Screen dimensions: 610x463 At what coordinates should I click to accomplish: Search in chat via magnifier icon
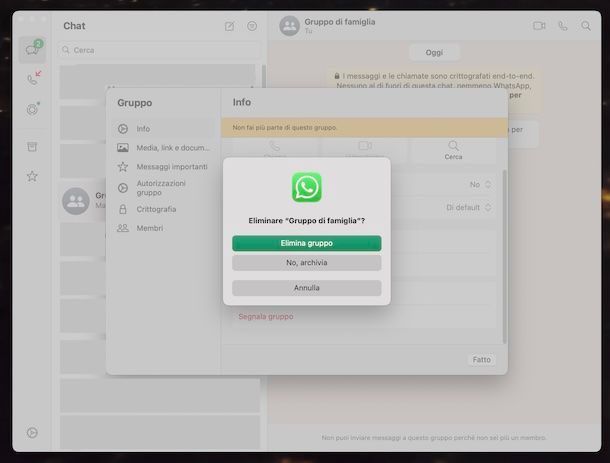(x=586, y=26)
